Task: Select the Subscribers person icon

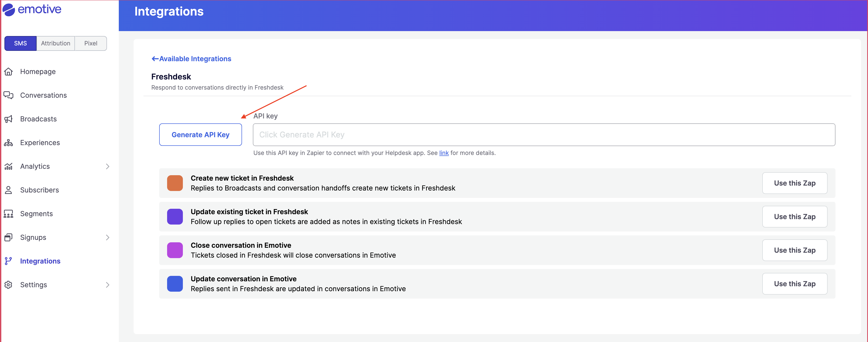Action: pos(8,190)
